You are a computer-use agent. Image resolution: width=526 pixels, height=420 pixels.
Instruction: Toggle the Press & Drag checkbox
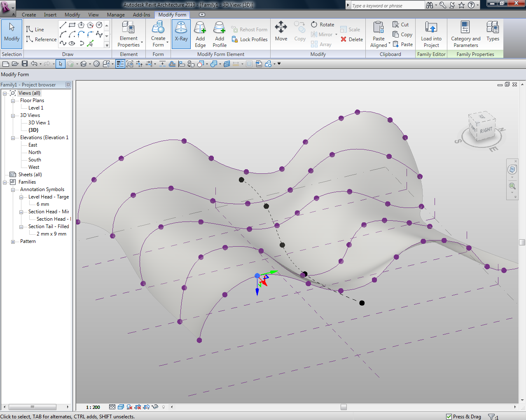click(449, 417)
